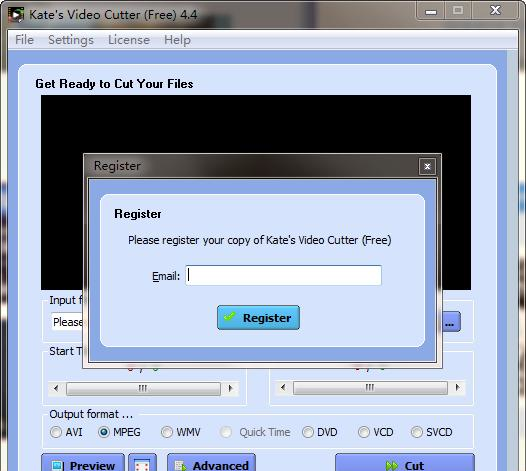Select the AVI output format
The image size is (526, 471).
click(66, 432)
